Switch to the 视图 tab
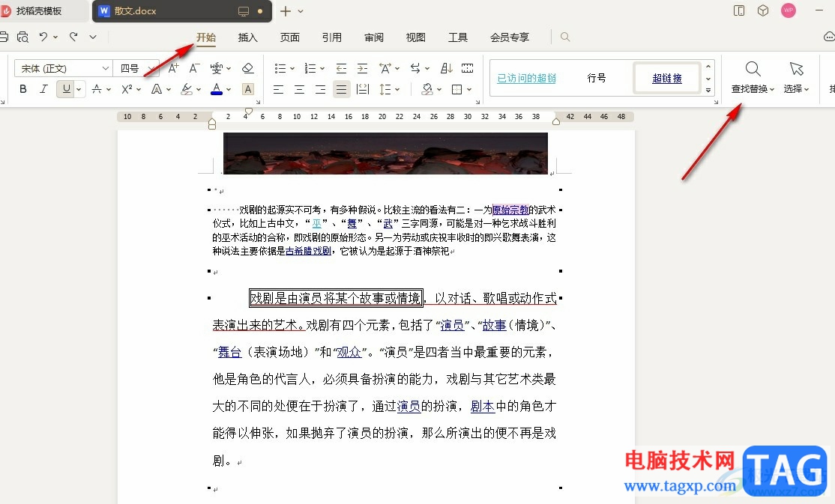This screenshot has height=504, width=835. (416, 37)
